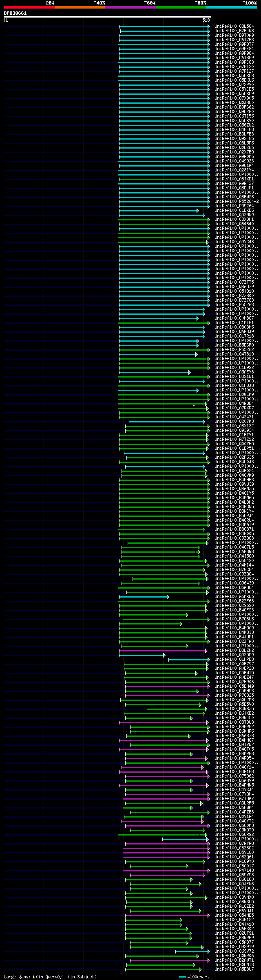The height and width of the screenshot is (980, 261).
Task: Select hit label UniRef100_Q8T3U8
Action: [234, 722]
